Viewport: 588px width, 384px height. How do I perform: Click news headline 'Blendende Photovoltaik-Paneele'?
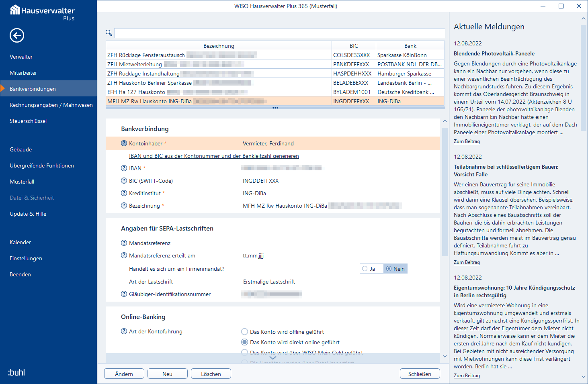click(494, 53)
